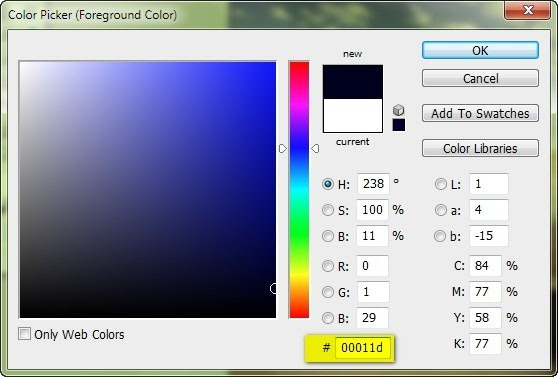The height and width of the screenshot is (377, 558).
Task: Select the H hue radio button
Action: click(x=328, y=184)
